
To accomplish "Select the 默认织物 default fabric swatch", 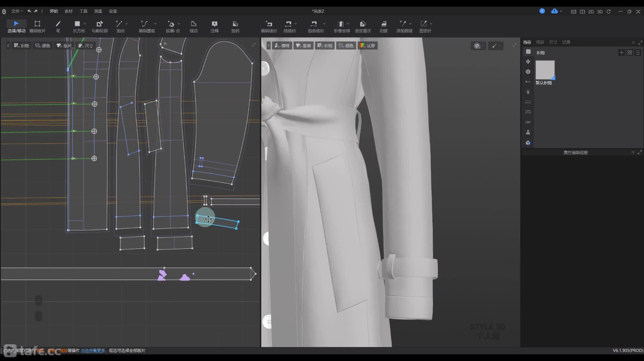I will coord(545,70).
